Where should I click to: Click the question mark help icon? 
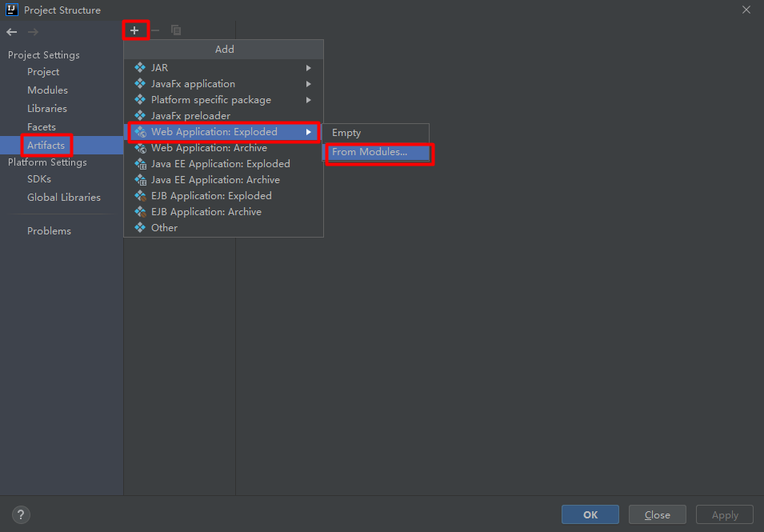[21, 514]
